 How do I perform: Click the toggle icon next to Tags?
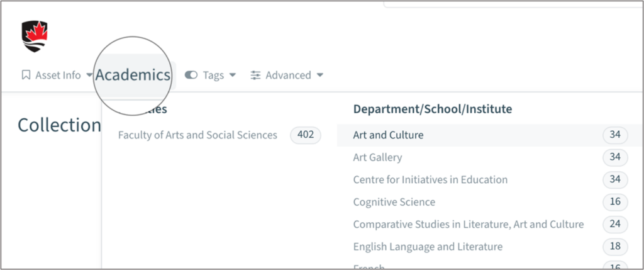coord(191,75)
